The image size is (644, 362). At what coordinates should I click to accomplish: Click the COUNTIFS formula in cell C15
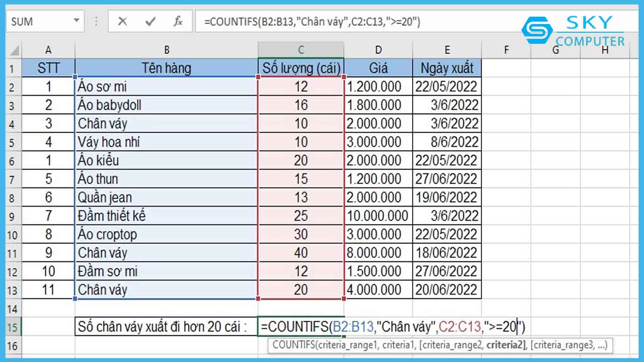point(393,327)
